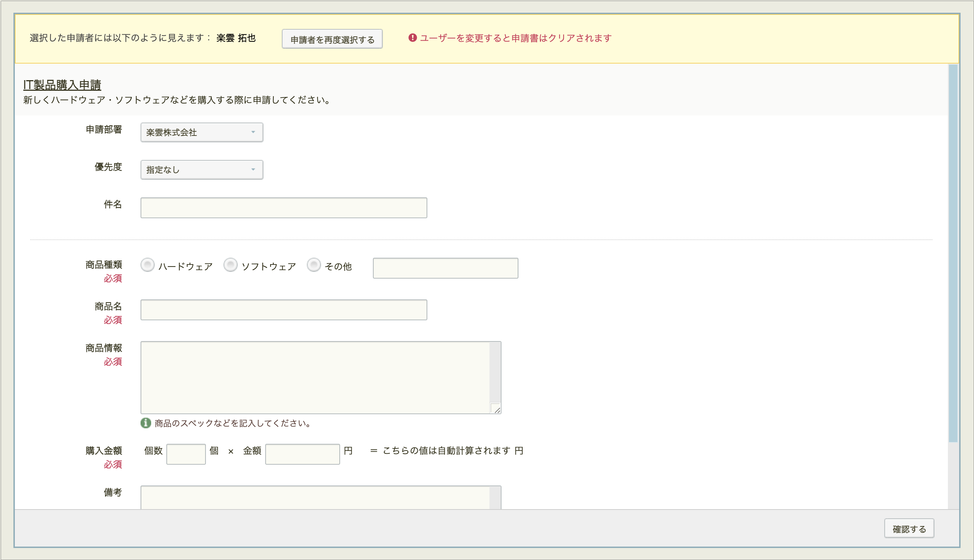Viewport: 974px width, 560px height.
Task: Select the ハードウェア radio button
Action: [147, 265]
